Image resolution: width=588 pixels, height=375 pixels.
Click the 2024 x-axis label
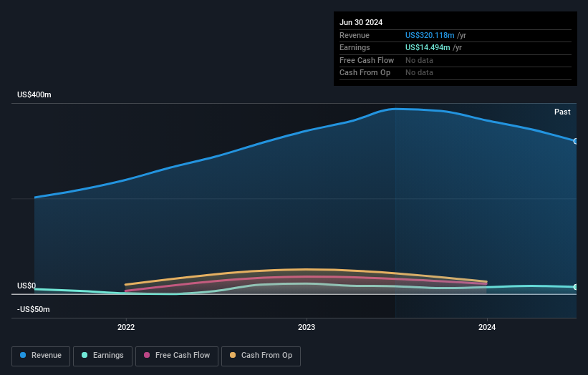click(x=487, y=327)
